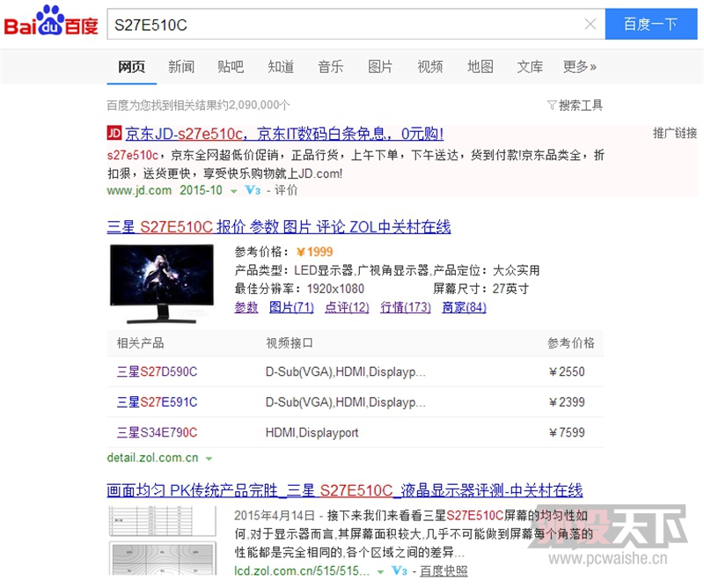Viewport: 704px width, 588px height.
Task: Go to the 知道 tab
Action: 281,67
